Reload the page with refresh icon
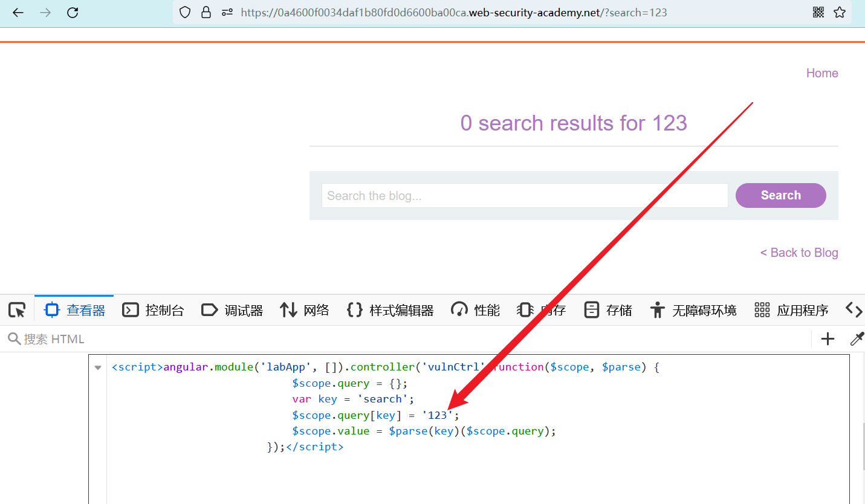The height and width of the screenshot is (504, 865). pyautogui.click(x=73, y=12)
